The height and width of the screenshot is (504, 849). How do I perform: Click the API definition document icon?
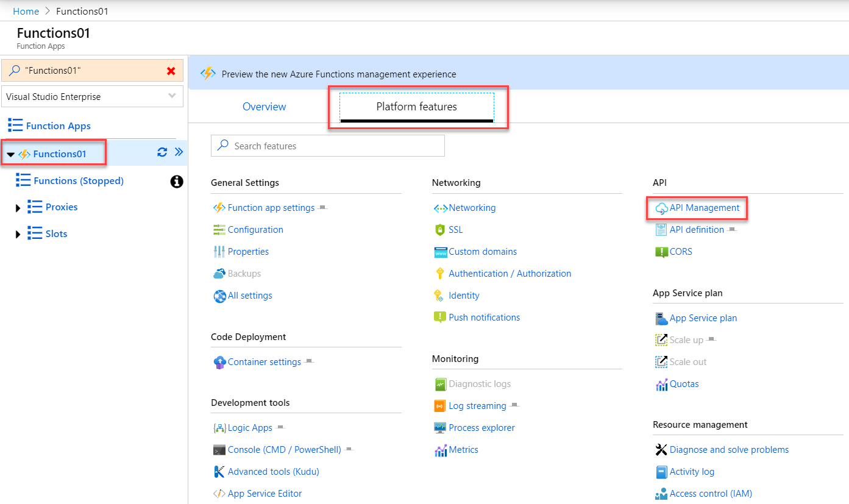pos(661,230)
